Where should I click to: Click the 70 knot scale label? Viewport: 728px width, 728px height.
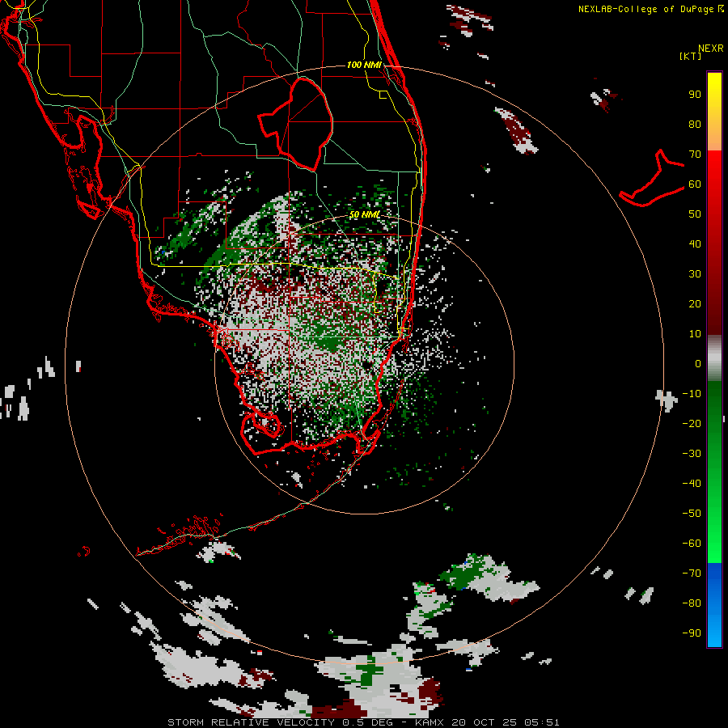(695, 154)
